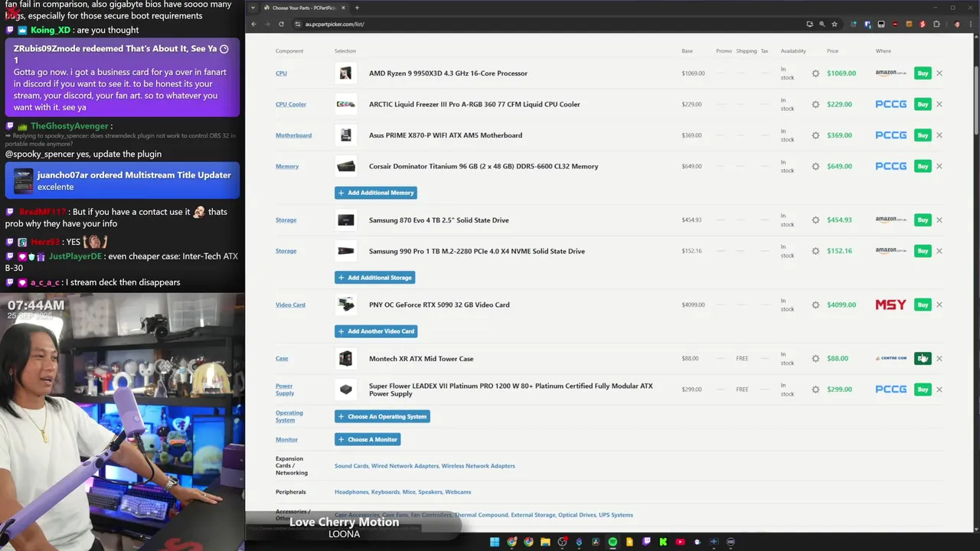980x551 pixels.
Task: Open a new browser tab
Action: 357,8
